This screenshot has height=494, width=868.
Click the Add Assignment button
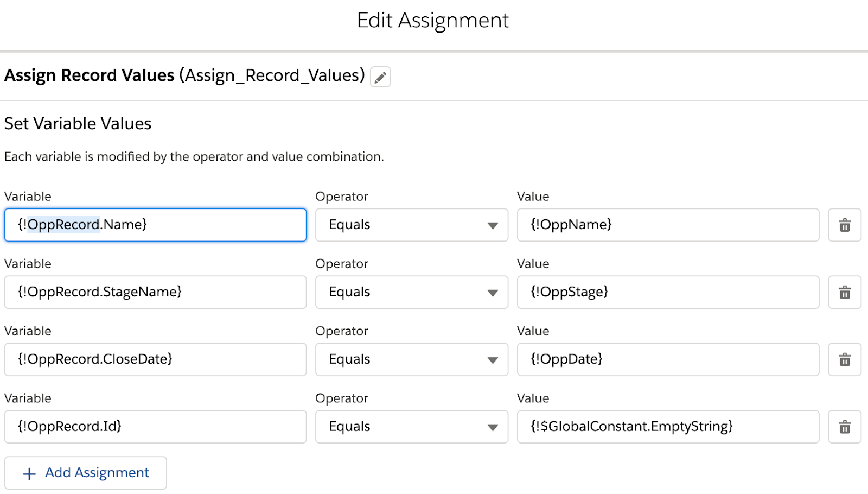coord(86,473)
